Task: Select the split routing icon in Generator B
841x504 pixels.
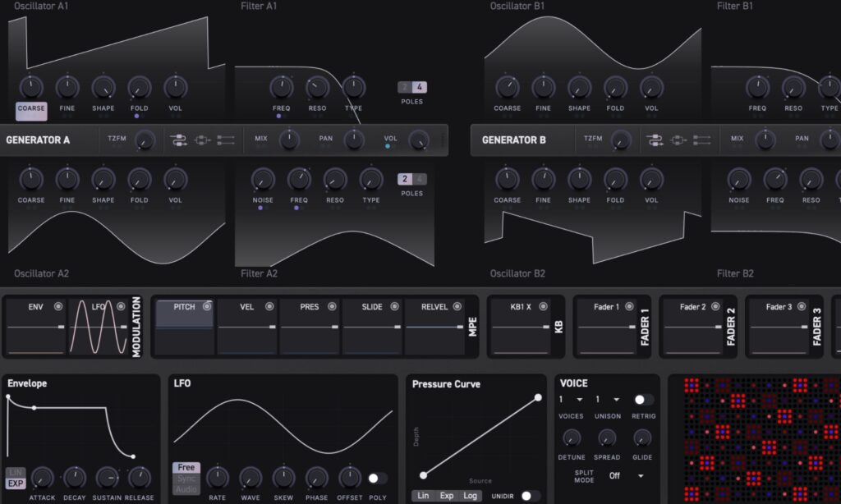Action: (x=701, y=140)
